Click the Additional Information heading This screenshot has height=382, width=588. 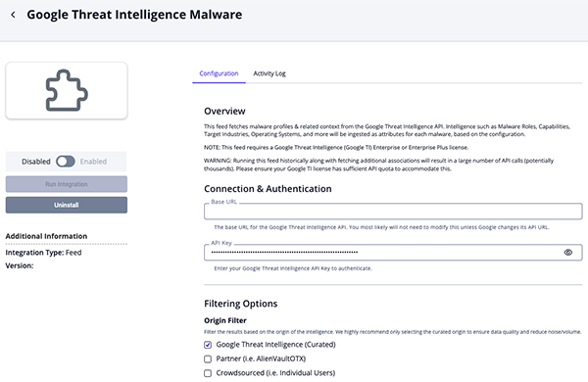46,236
